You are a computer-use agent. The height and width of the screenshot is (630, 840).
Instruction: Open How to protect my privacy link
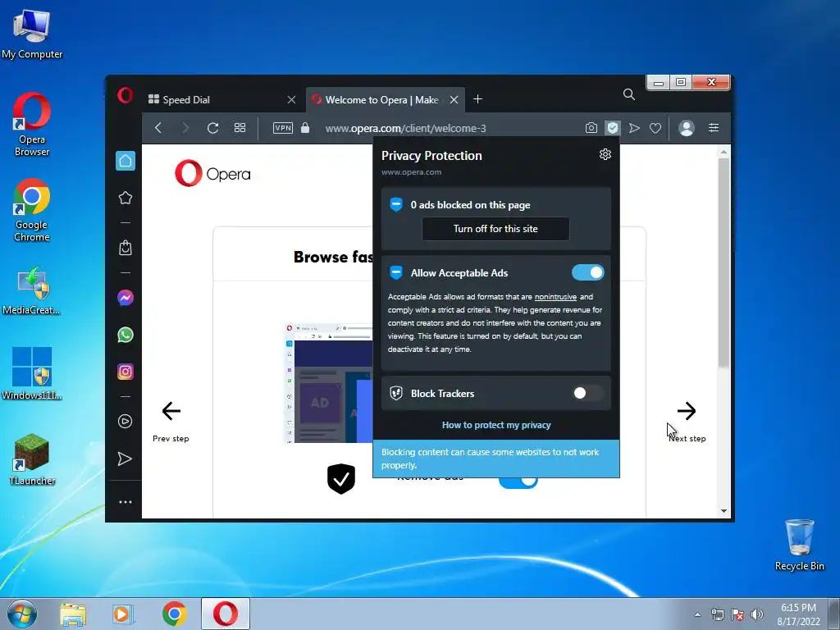tap(496, 425)
